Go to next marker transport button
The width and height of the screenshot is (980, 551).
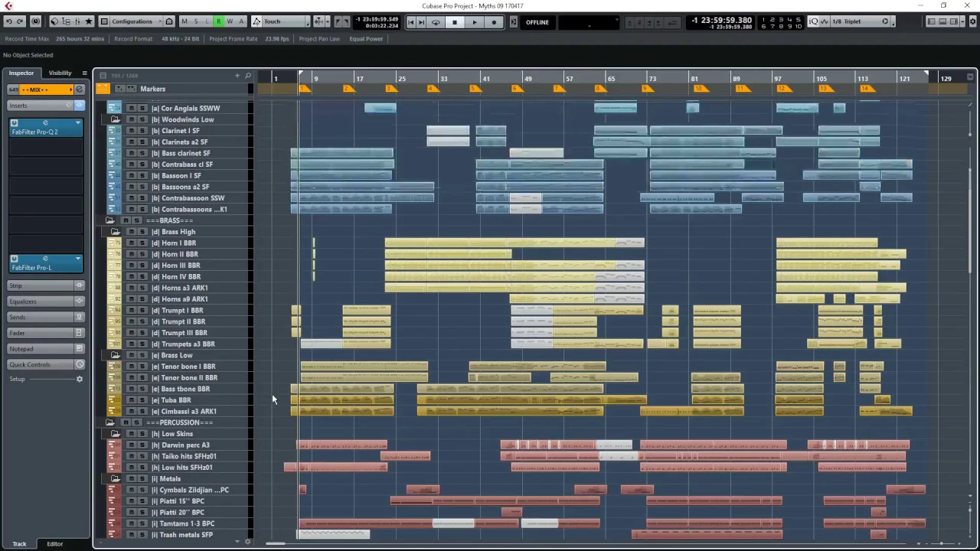[422, 22]
